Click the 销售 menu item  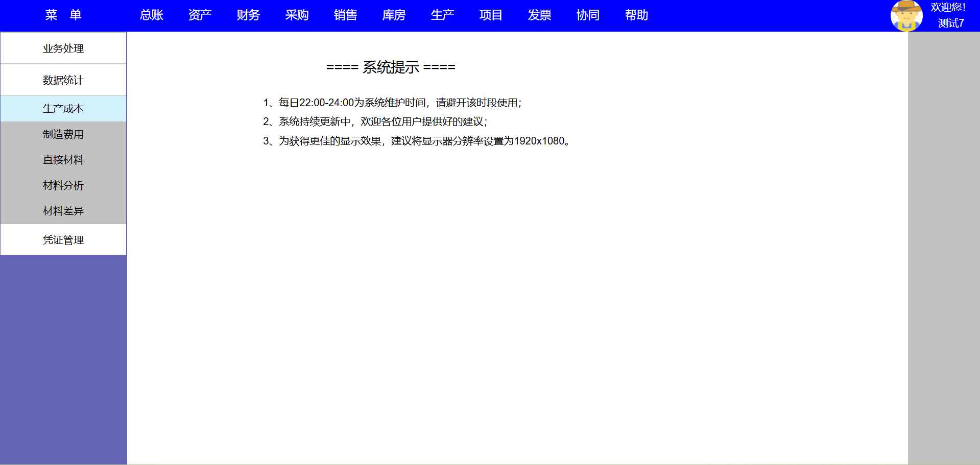pyautogui.click(x=345, y=15)
